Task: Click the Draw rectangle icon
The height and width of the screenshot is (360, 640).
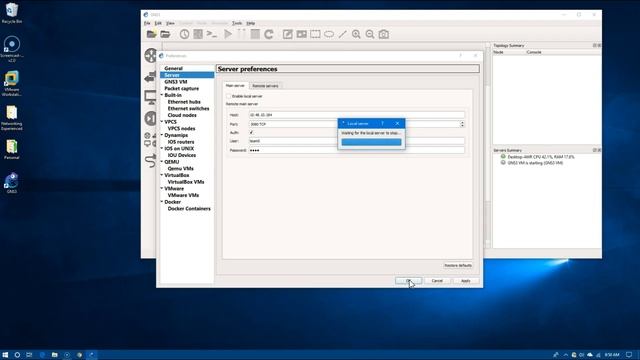Action: [316, 34]
